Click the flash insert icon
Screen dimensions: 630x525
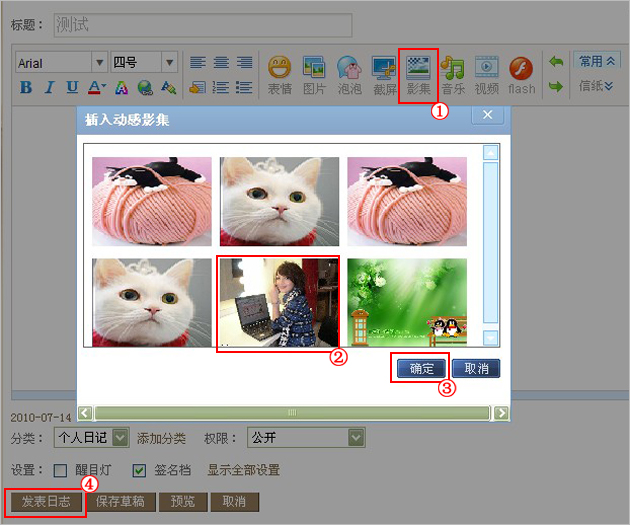(x=521, y=75)
